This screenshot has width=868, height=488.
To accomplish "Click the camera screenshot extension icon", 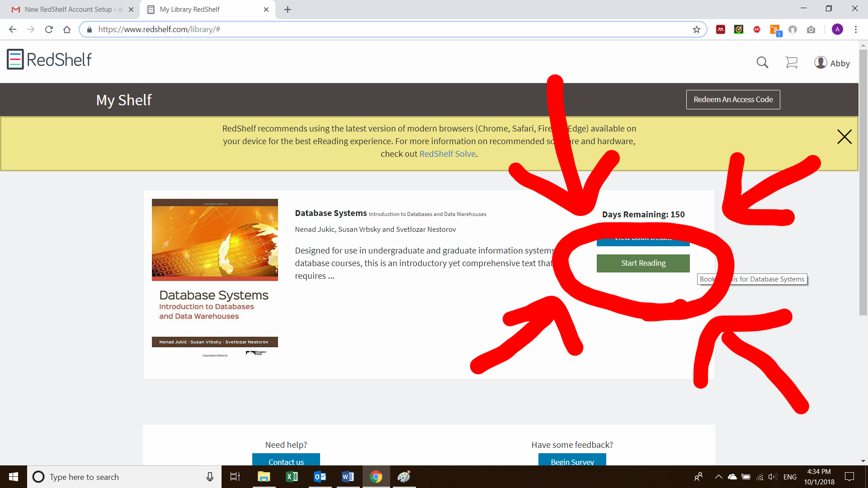I will point(811,29).
